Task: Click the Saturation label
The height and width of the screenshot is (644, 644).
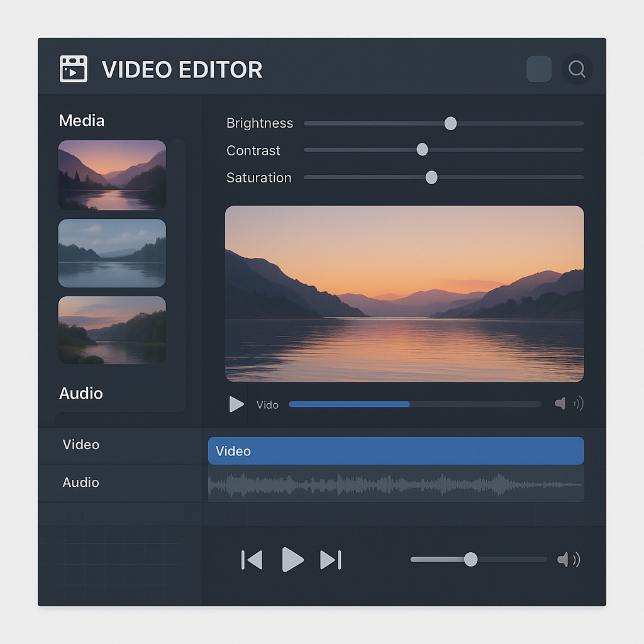Action: 258,178
